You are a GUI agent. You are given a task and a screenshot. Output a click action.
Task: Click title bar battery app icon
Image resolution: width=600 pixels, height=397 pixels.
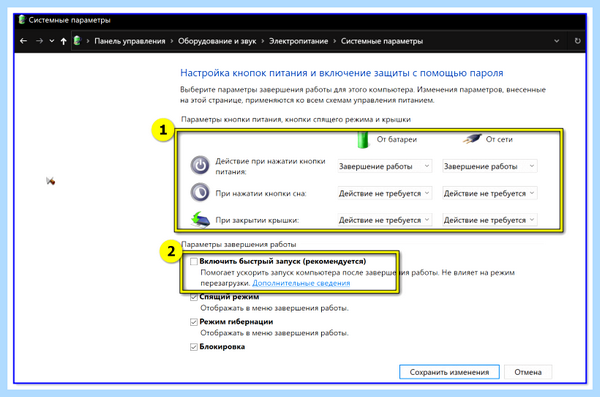click(22, 20)
